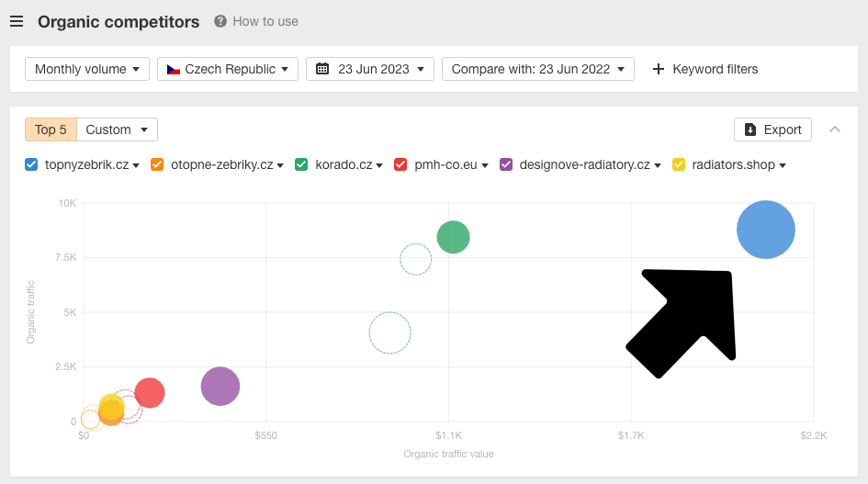Expand the otopne-zebriky.cz domain menu

click(280, 165)
